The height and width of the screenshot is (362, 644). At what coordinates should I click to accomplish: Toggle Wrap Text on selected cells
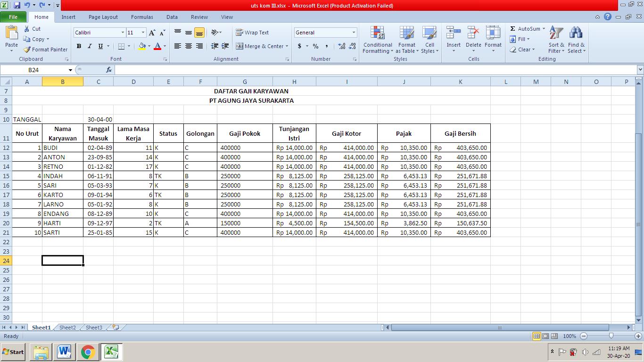[x=252, y=33]
